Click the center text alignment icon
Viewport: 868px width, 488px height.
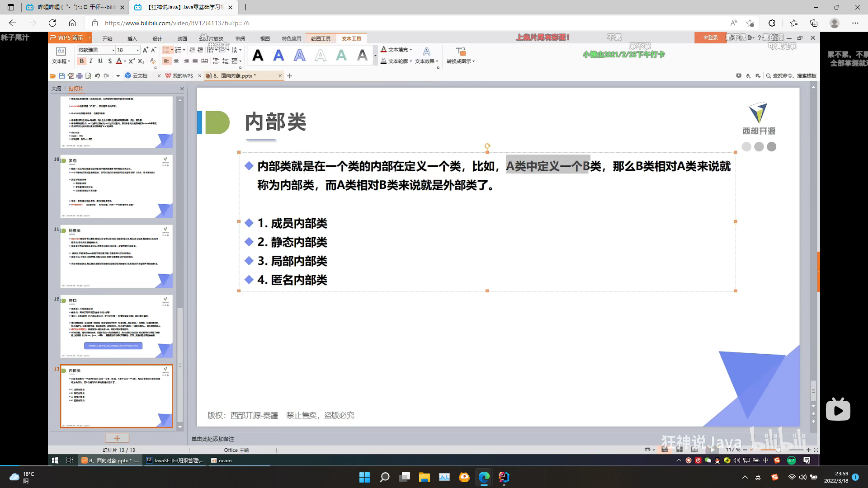click(176, 61)
